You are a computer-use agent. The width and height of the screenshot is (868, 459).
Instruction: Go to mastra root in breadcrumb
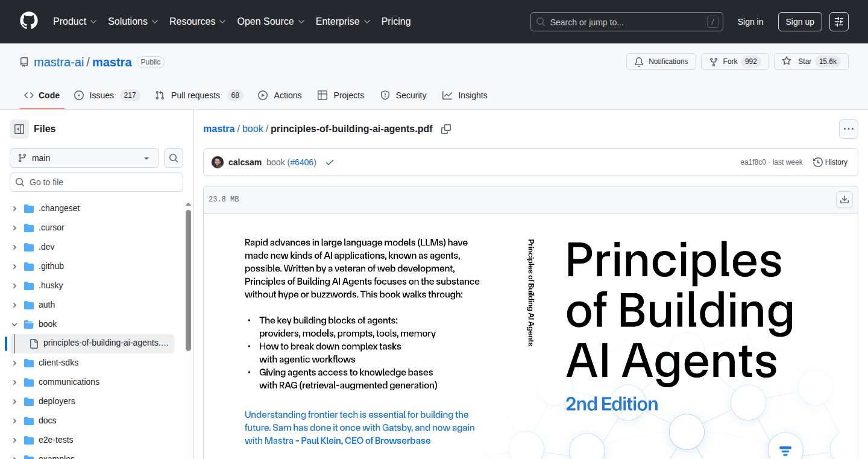click(219, 128)
